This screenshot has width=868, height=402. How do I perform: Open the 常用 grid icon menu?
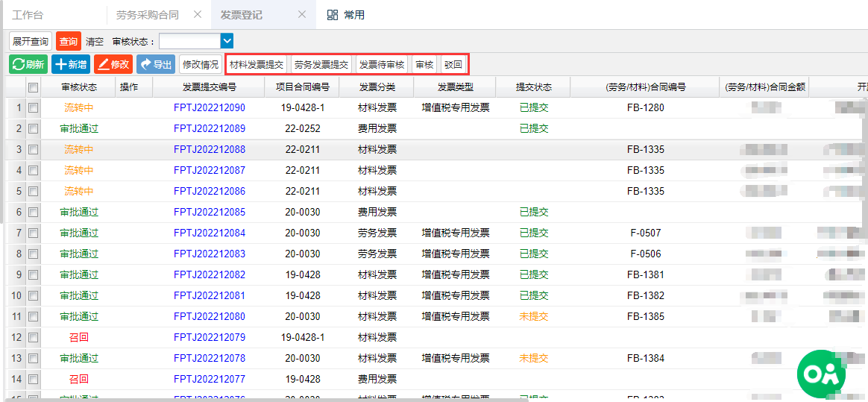(x=333, y=15)
